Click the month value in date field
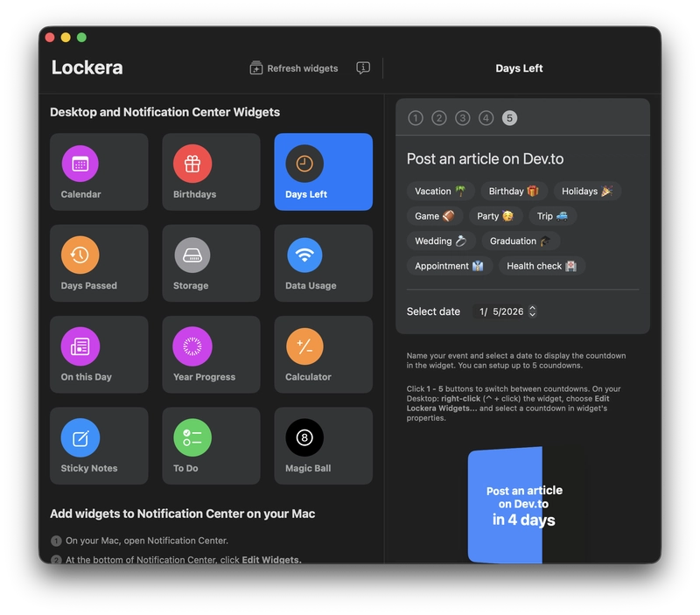 (481, 311)
